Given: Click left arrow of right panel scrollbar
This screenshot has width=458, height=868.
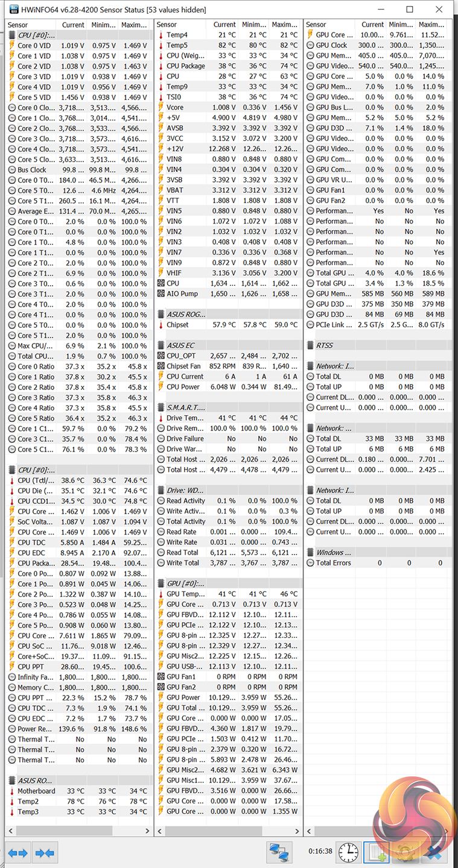Looking at the screenshot, I should point(309,831).
